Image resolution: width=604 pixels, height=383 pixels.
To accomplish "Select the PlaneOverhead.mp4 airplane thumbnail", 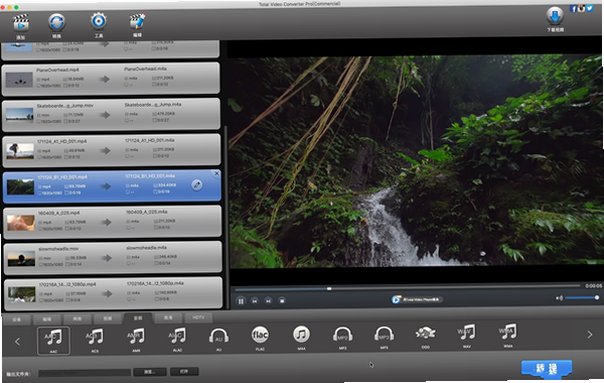I will (19, 80).
